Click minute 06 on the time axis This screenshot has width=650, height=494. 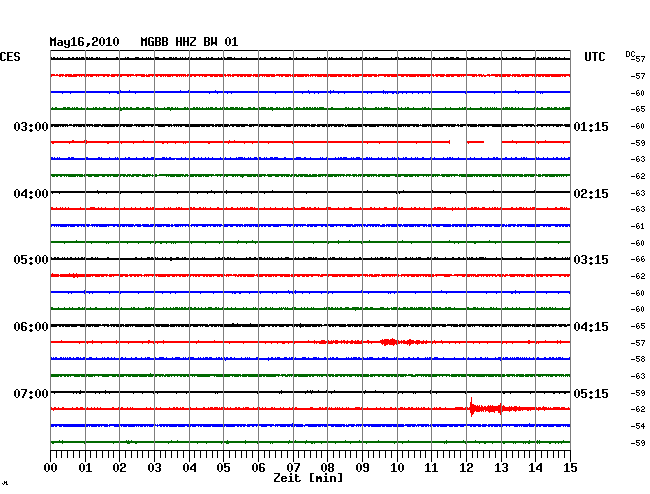258,467
